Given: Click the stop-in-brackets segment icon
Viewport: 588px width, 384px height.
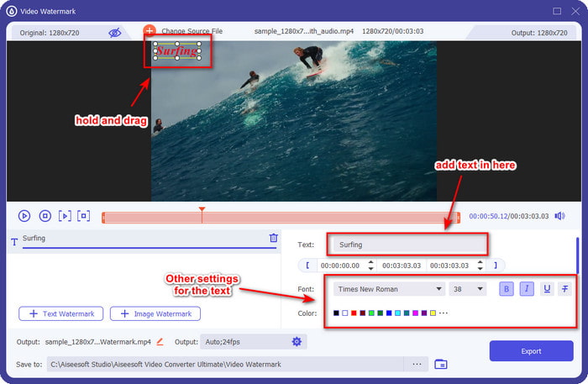Looking at the screenshot, I should tap(84, 216).
